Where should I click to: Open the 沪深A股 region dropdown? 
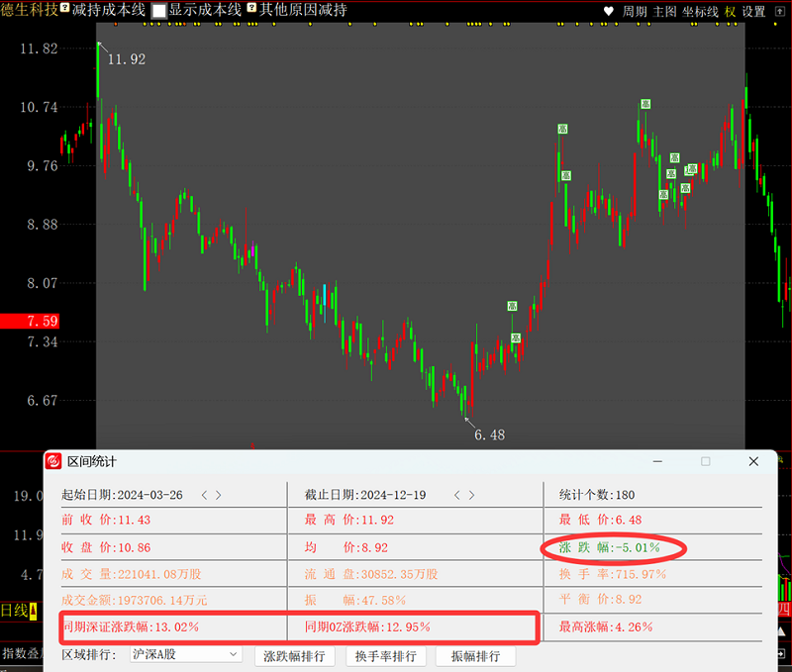(186, 654)
